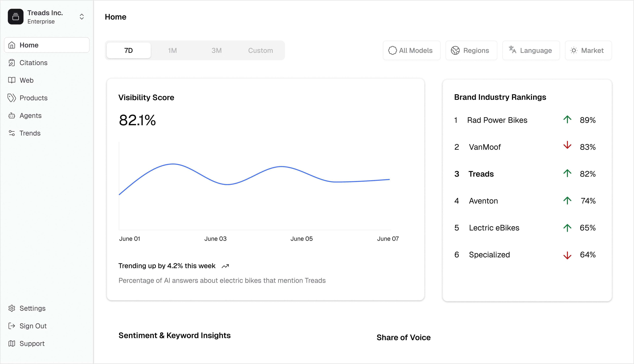Click the Web book icon
This screenshot has height=364, width=634.
pos(12,80)
